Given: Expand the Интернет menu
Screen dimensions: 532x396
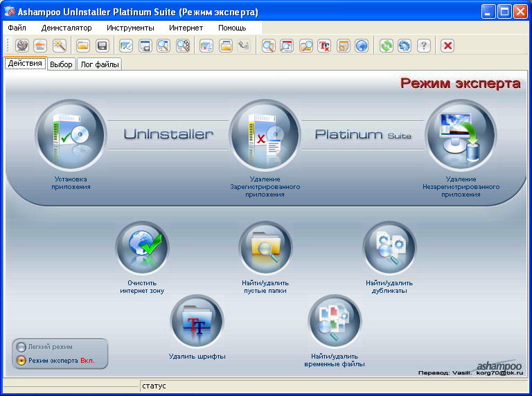Looking at the screenshot, I should click(x=186, y=28).
